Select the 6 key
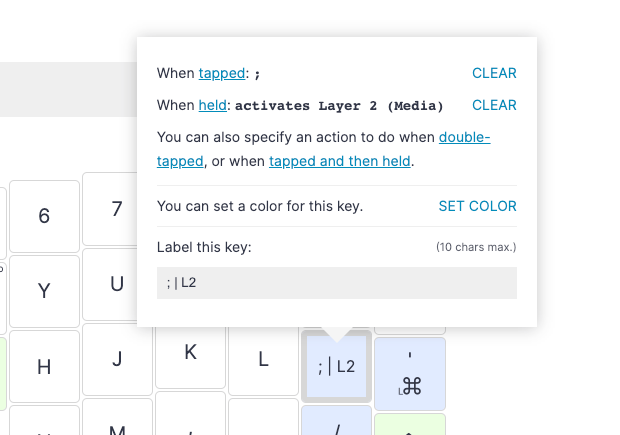This screenshot has height=435, width=620. tap(44, 216)
